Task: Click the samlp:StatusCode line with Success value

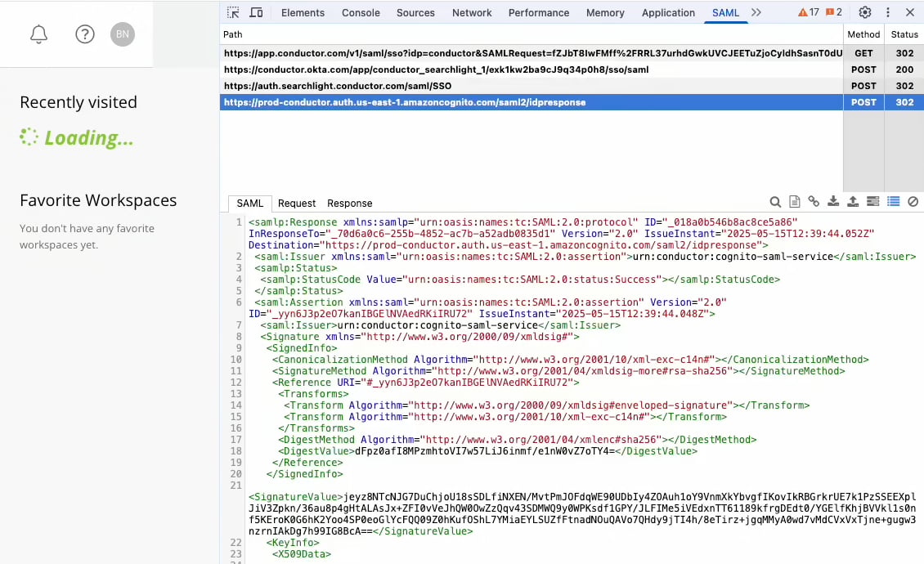Action: [520, 280]
